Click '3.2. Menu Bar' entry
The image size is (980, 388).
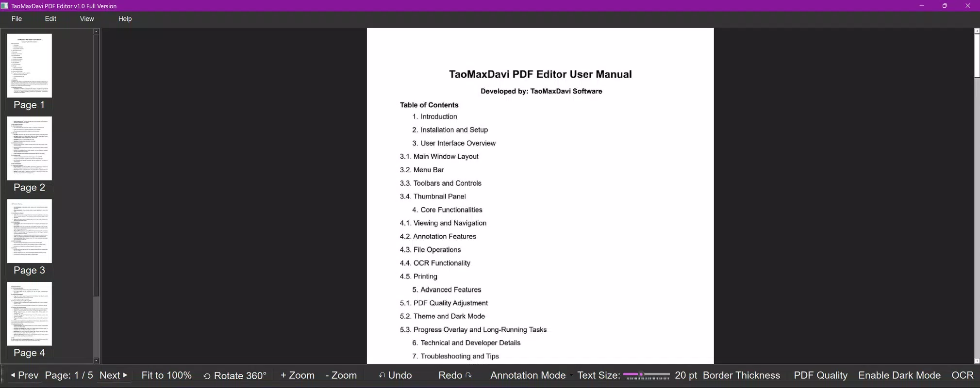[422, 170]
